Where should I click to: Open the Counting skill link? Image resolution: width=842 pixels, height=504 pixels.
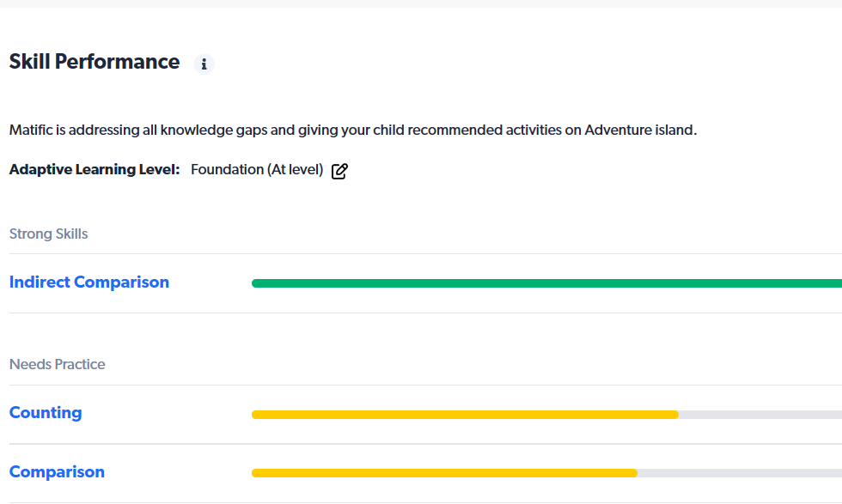click(46, 413)
